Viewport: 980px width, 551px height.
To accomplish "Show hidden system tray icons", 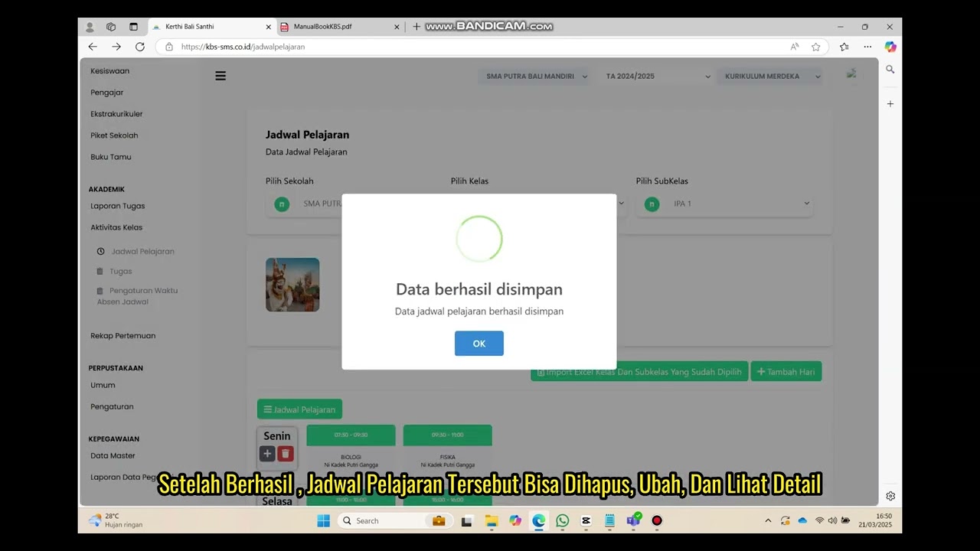I will coord(768,520).
